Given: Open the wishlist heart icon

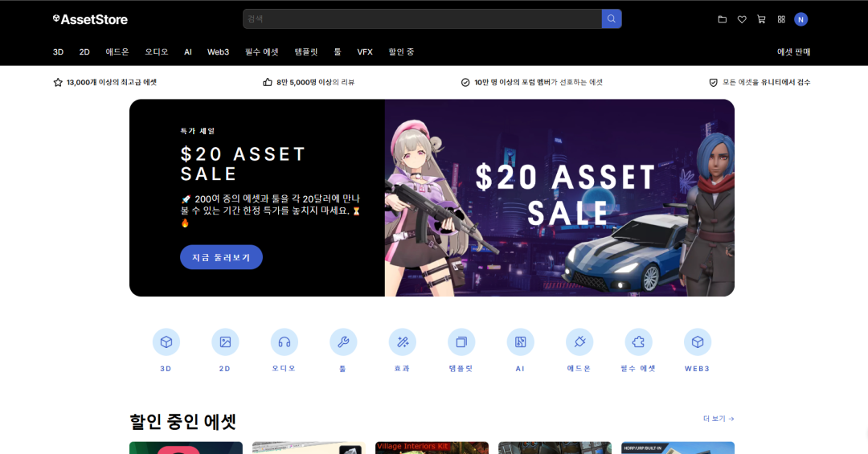Looking at the screenshot, I should (x=742, y=19).
